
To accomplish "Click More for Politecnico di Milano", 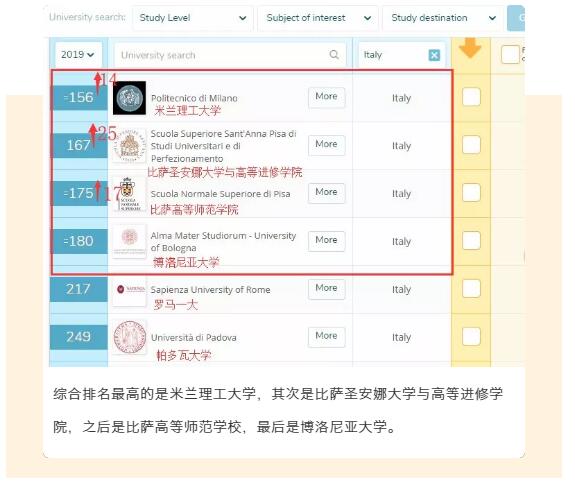I will point(326,97).
